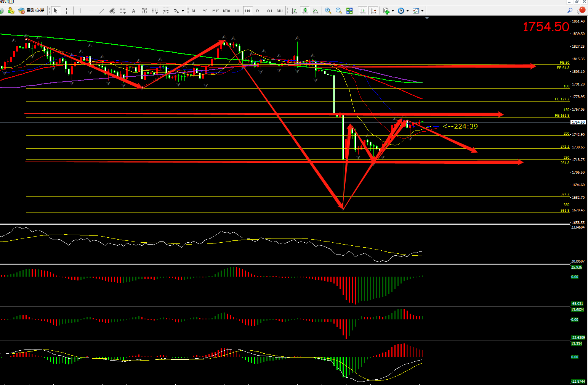588x385 pixels.
Task: Click the 自动交易 auto trading button
Action: tap(32, 10)
